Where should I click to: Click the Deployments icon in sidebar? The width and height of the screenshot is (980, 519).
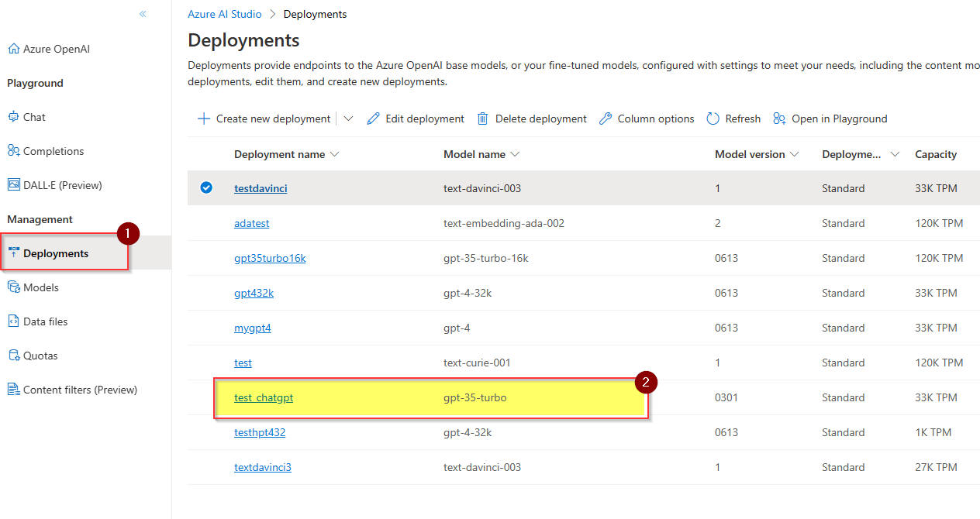pyautogui.click(x=13, y=253)
